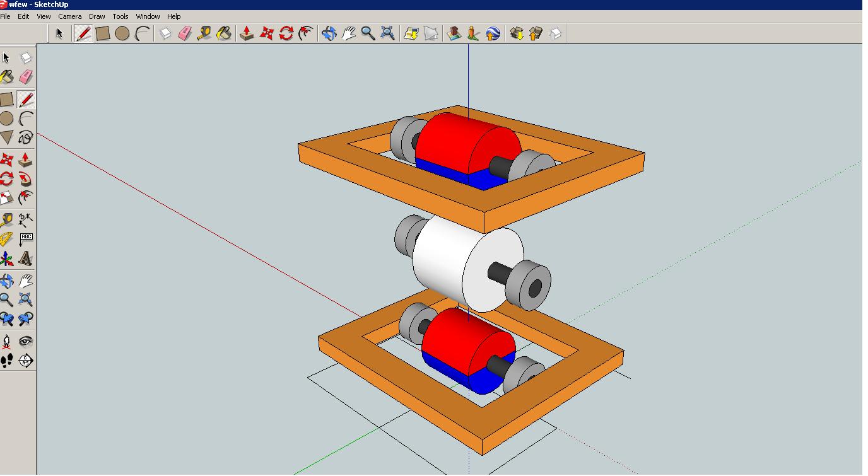
Task: Select the Rectangle tool in the left palette
Action: [x=6, y=100]
